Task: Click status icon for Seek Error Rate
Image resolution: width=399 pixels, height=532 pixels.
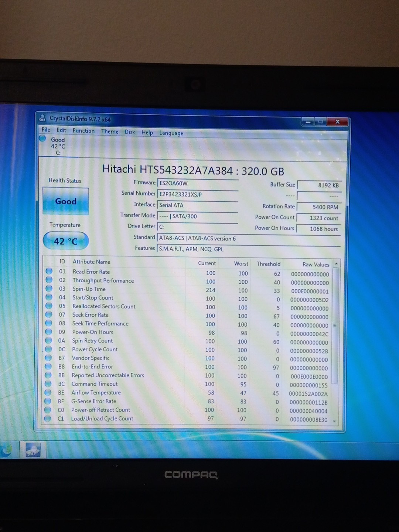Action: tap(49, 314)
